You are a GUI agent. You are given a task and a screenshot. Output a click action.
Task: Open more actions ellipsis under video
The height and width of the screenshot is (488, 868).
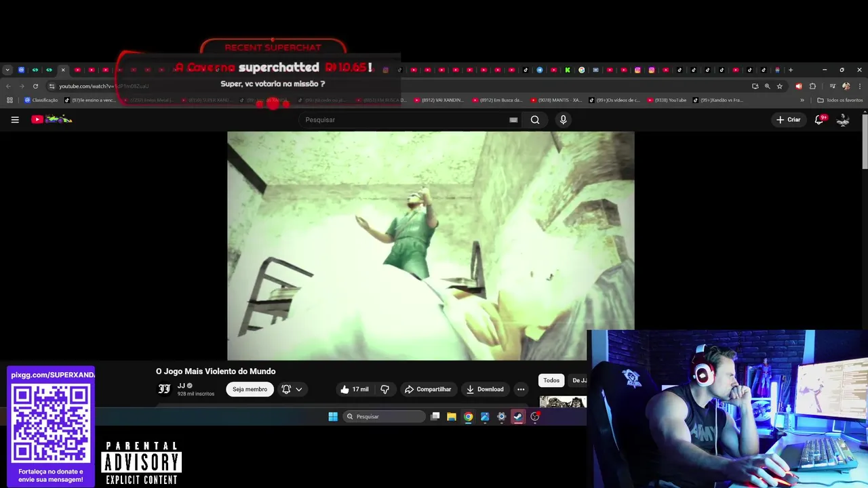[521, 389]
